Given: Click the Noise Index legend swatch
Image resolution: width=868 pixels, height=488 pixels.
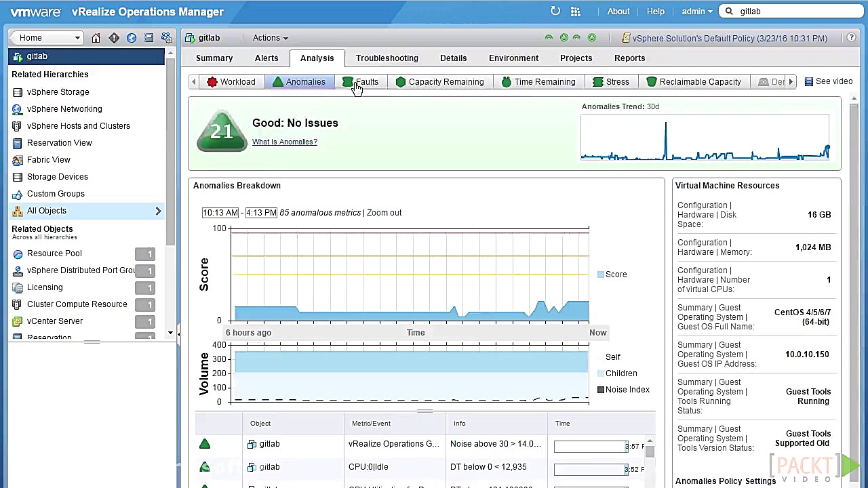Looking at the screenshot, I should (601, 390).
